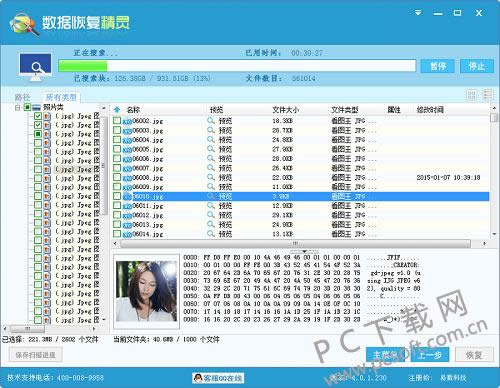The width and height of the screenshot is (500, 388).
Task: Click the file list vertical scrollbar thumb
Action: click(494, 117)
